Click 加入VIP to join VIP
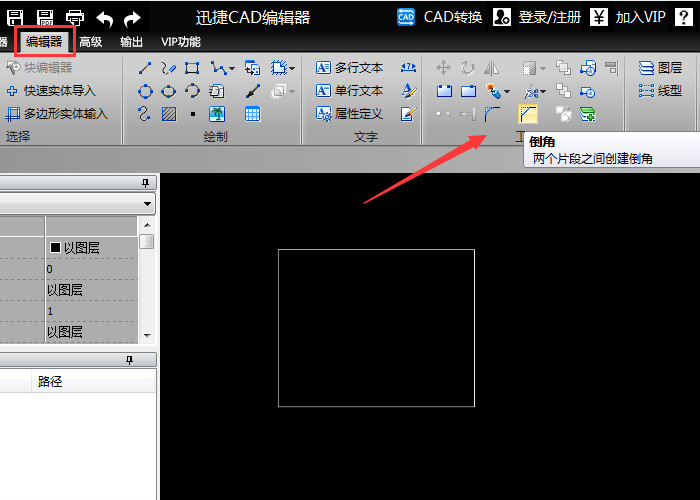 pos(628,17)
